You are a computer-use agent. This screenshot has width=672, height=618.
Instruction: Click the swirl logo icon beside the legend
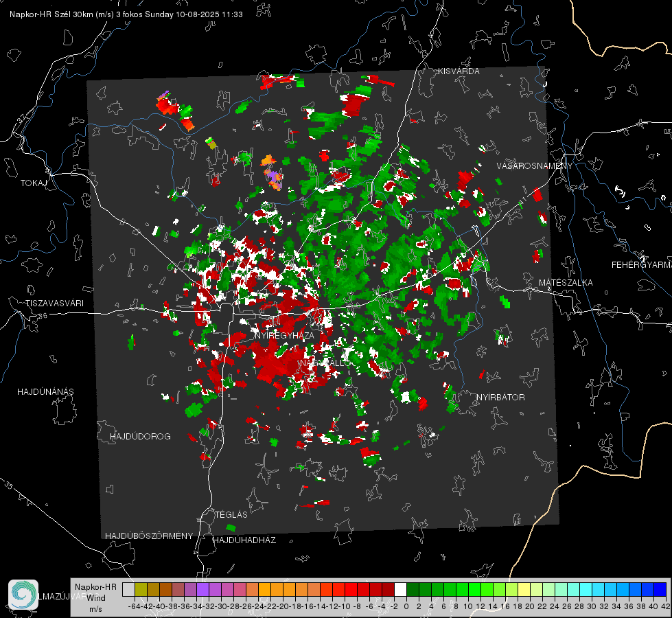23,595
